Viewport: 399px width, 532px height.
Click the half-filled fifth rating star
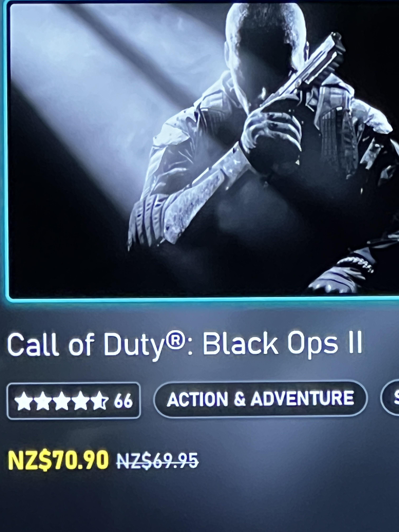pos(99,401)
